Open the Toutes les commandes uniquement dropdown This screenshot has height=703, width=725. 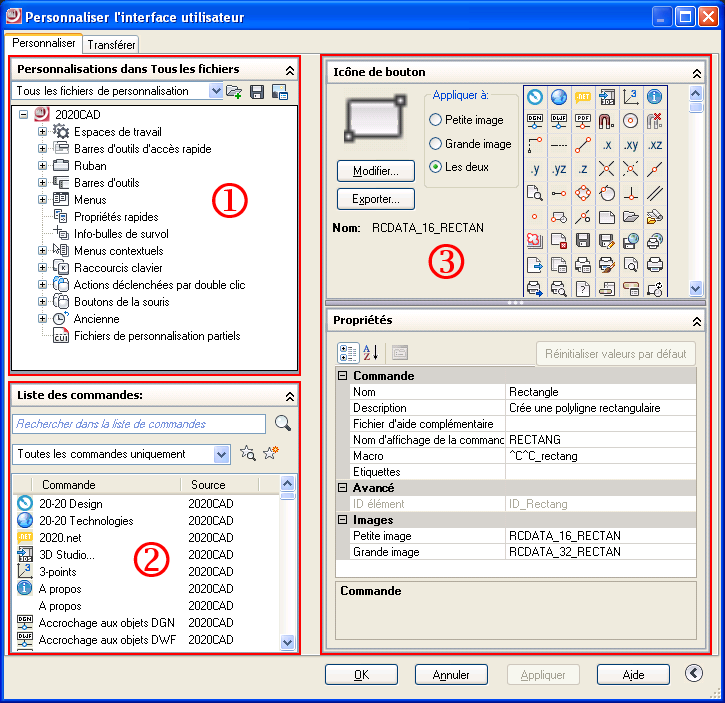222,455
